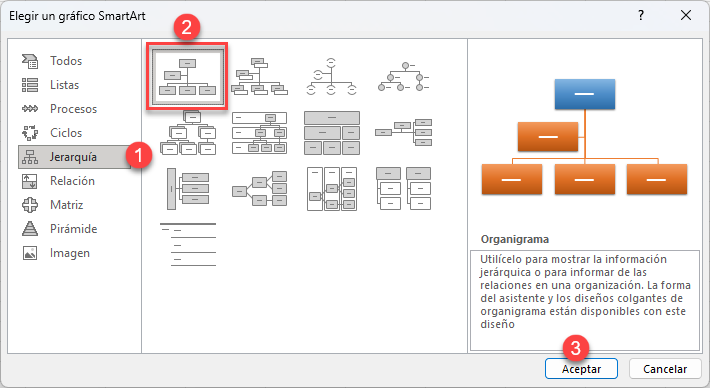This screenshot has width=710, height=388.
Task: Click the Jerarquía category icon
Action: (30, 157)
